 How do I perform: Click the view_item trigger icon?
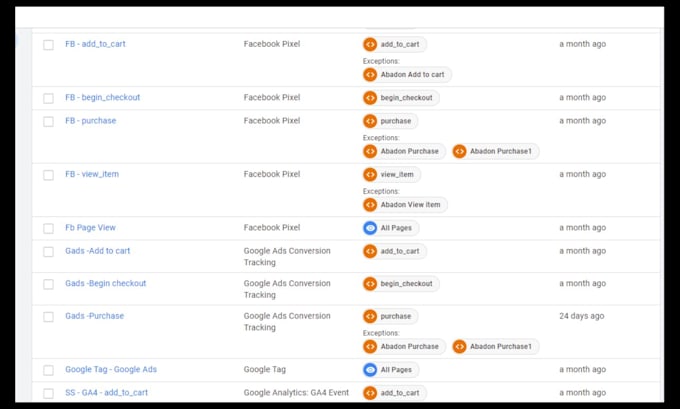click(370, 174)
